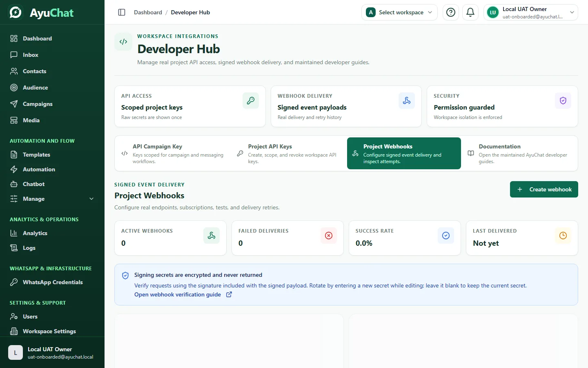Click the key icon on API Access card

pos(251,101)
